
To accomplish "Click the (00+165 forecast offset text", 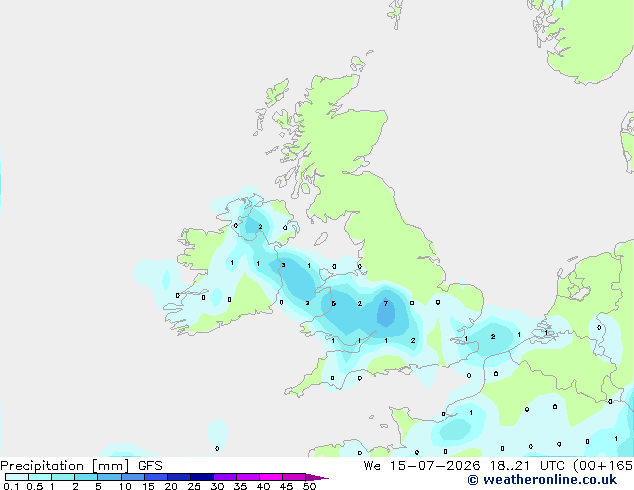I will (x=603, y=466).
